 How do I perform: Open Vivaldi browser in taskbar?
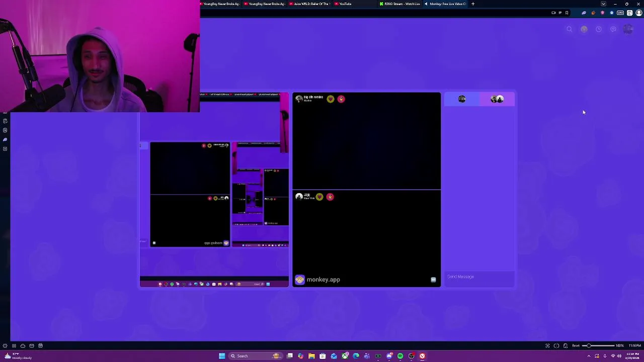(x=422, y=356)
